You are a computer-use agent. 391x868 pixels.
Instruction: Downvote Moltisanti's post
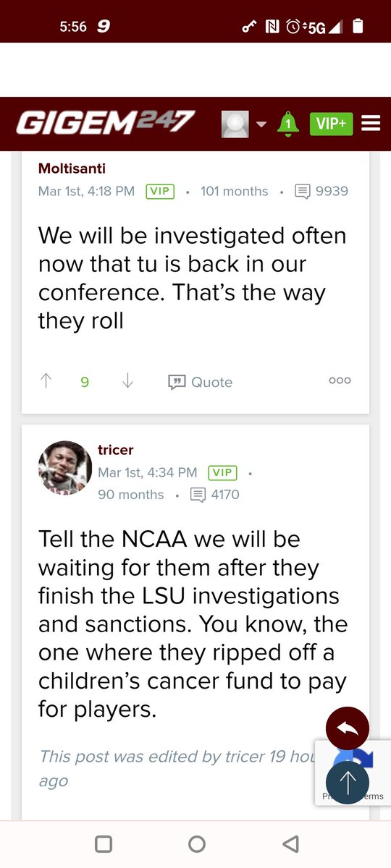point(127,381)
